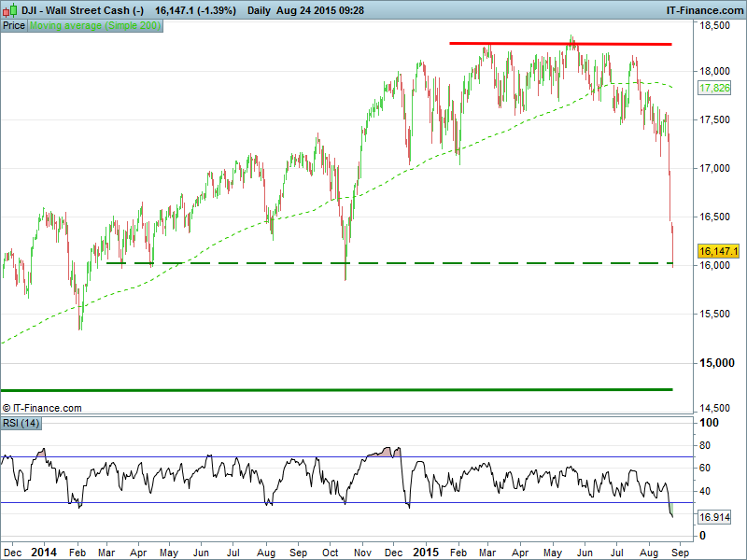Click the 100 level on RSI scale
Viewport: 747px width, 560px height.
(x=710, y=424)
